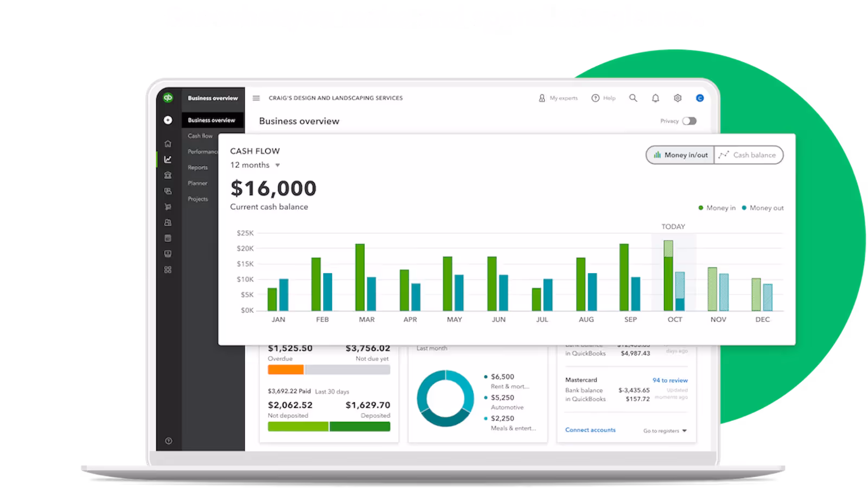Open Cash flow in submenu
Viewport: 868px width, 488px height.
pos(200,136)
